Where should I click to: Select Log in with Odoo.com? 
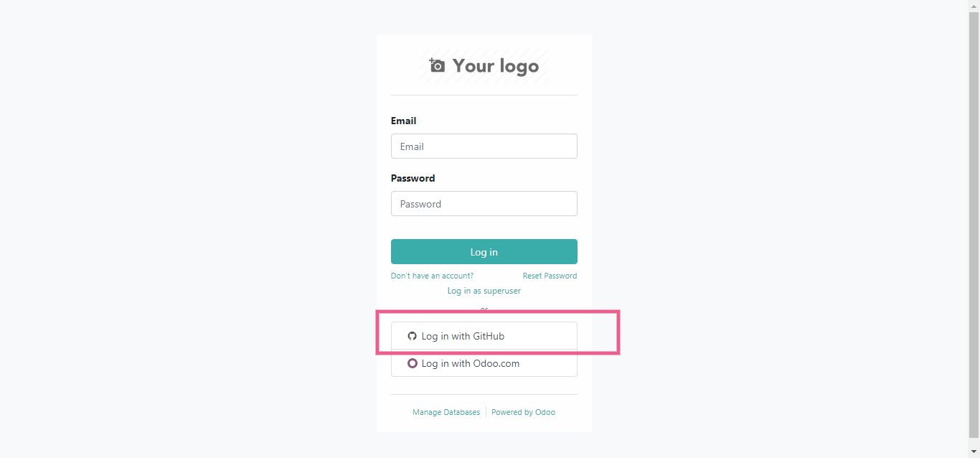click(484, 364)
